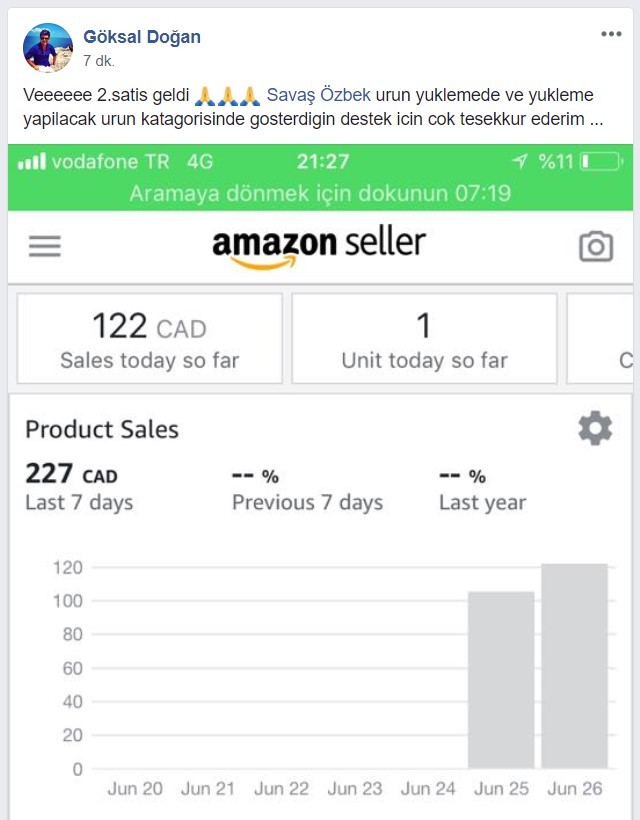Open the hamburger menu in Amazon Seller
Image resolution: width=640 pixels, height=820 pixels.
44,246
